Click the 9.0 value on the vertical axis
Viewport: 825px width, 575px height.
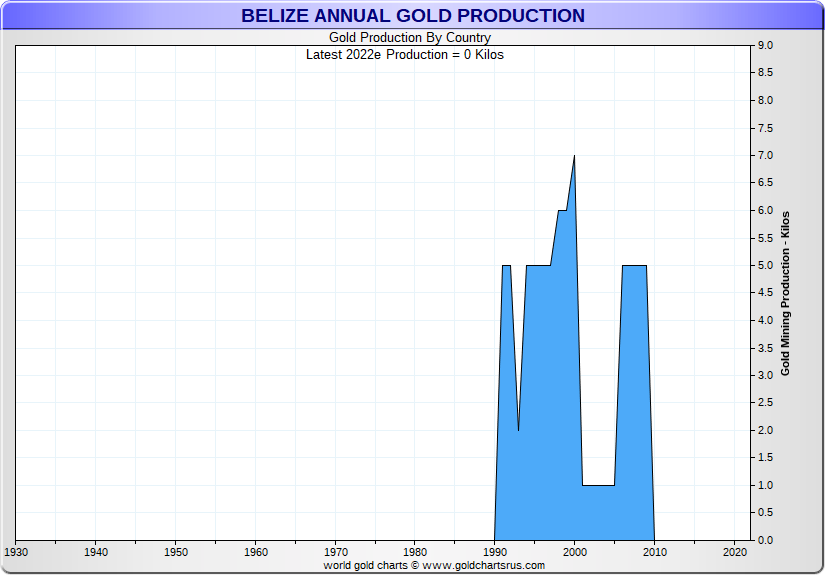tap(765, 46)
